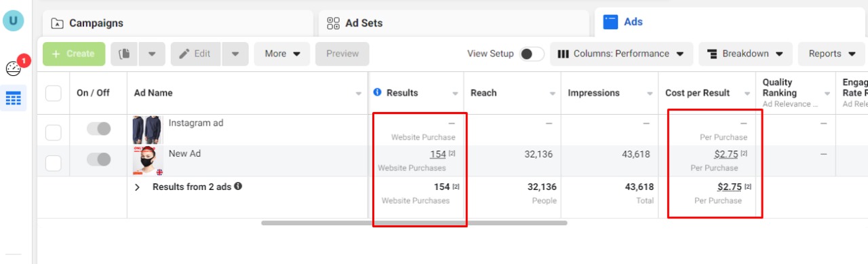The height and width of the screenshot is (264, 868).
Task: Expand the Results from 2 ads row
Action: tap(138, 187)
